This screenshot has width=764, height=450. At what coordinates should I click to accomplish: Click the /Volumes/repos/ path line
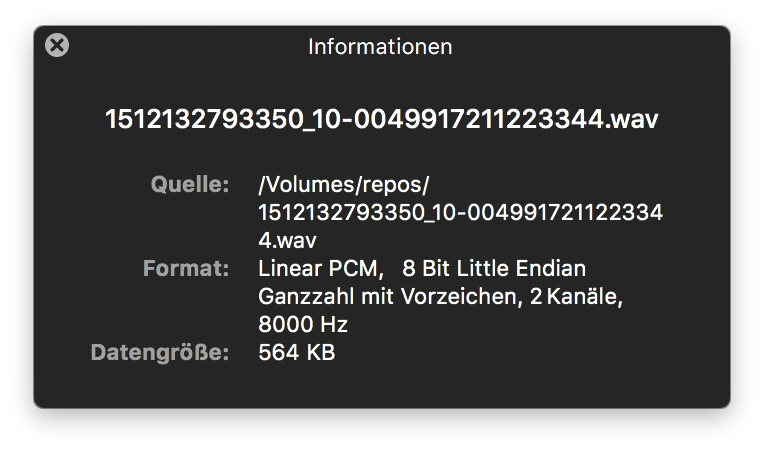click(344, 185)
